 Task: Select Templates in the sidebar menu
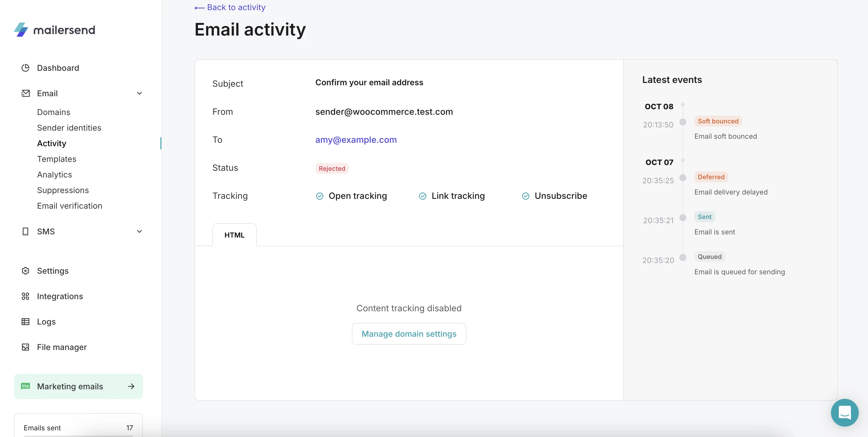tap(56, 159)
